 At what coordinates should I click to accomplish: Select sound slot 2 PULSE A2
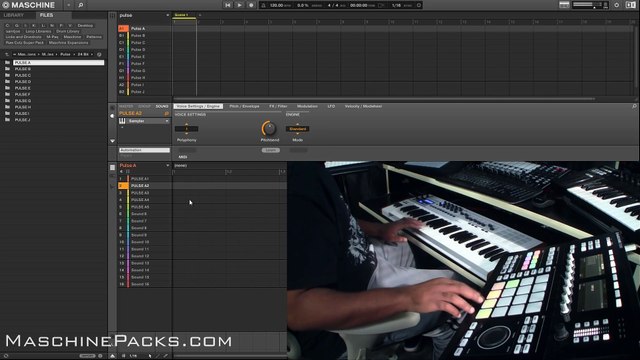pos(144,186)
